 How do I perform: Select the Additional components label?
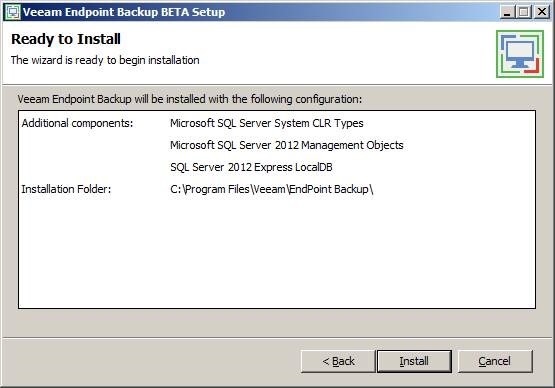pyautogui.click(x=77, y=123)
